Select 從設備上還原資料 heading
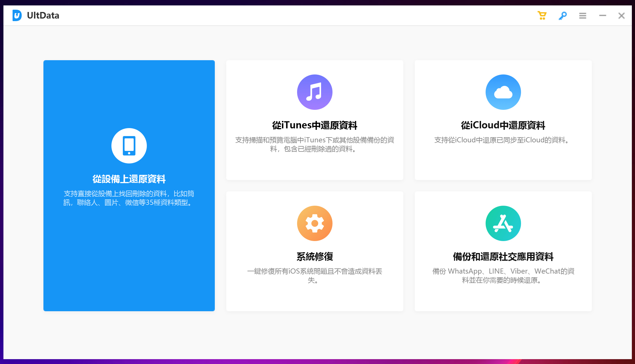635x364 pixels. point(129,179)
